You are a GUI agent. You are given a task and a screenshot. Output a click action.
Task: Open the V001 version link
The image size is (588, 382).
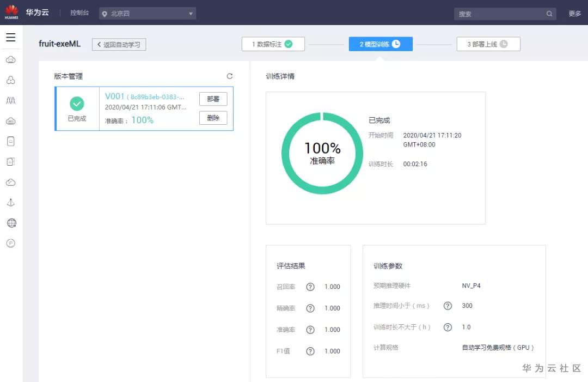click(145, 96)
